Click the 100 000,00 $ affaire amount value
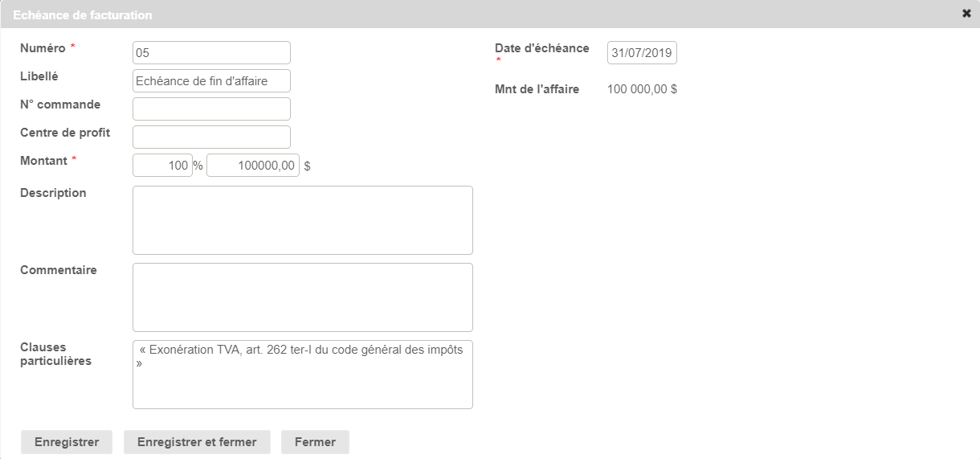The image size is (980, 459). 642,89
